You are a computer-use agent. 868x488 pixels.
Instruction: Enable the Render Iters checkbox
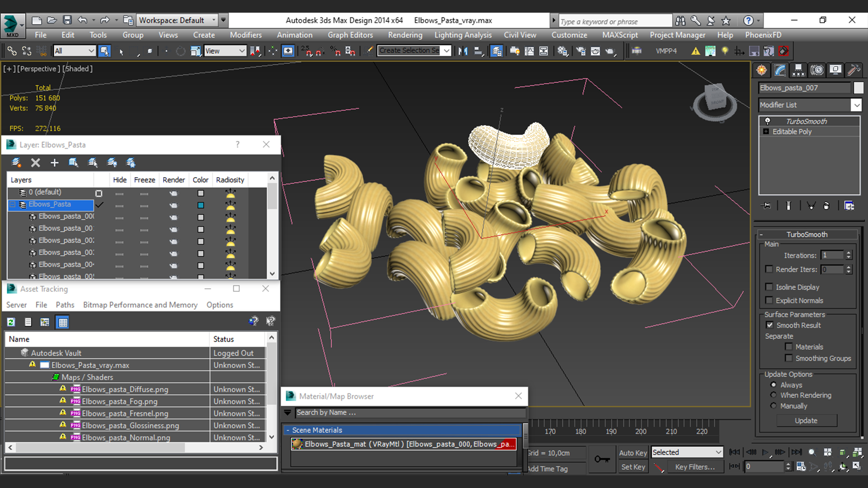tap(769, 269)
